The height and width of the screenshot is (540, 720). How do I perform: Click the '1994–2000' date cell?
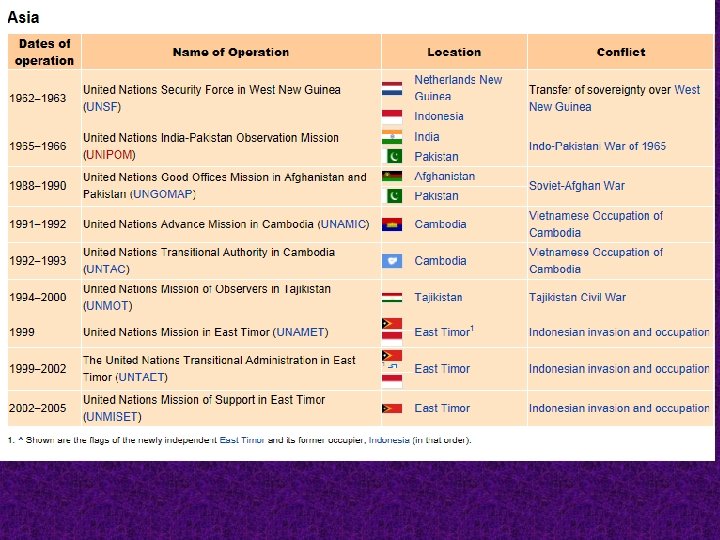click(38, 298)
